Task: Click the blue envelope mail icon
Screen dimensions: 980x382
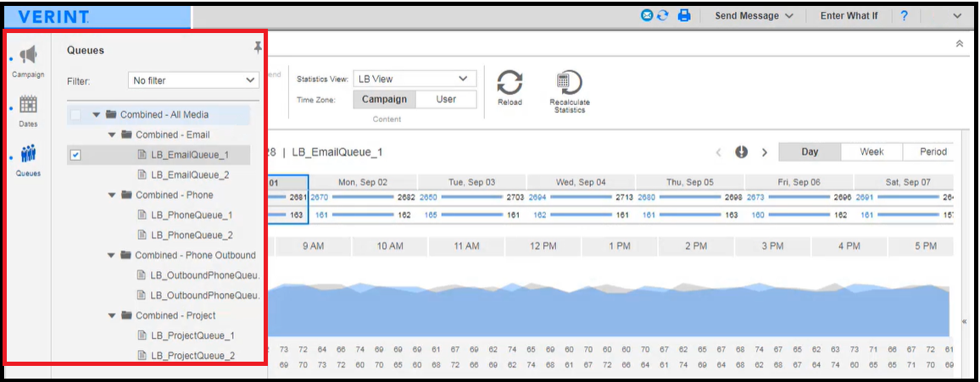Action: click(x=647, y=15)
